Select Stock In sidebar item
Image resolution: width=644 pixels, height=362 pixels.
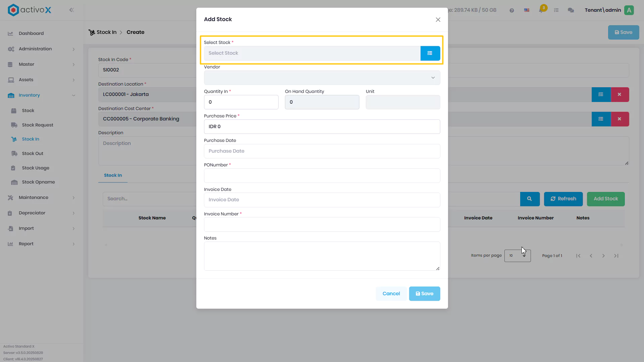31,139
